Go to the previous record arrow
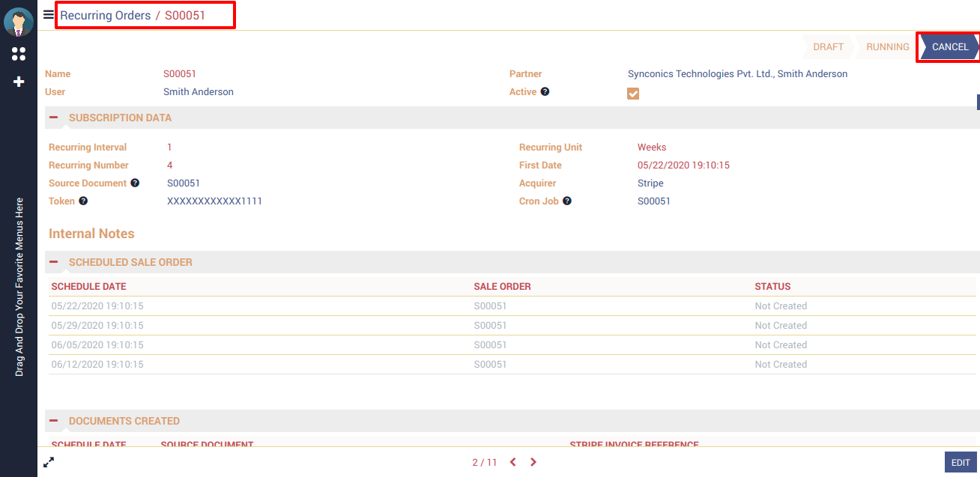 (x=513, y=462)
